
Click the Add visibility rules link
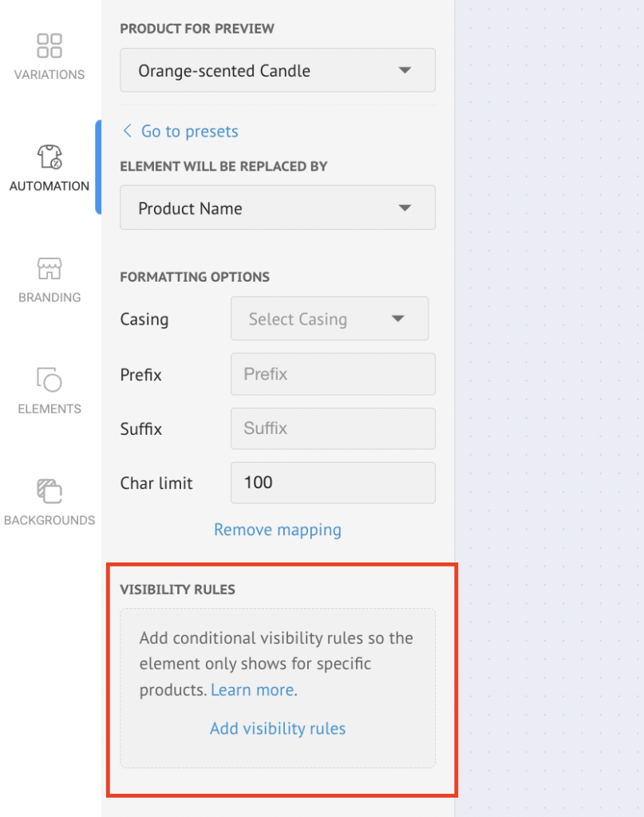(277, 728)
